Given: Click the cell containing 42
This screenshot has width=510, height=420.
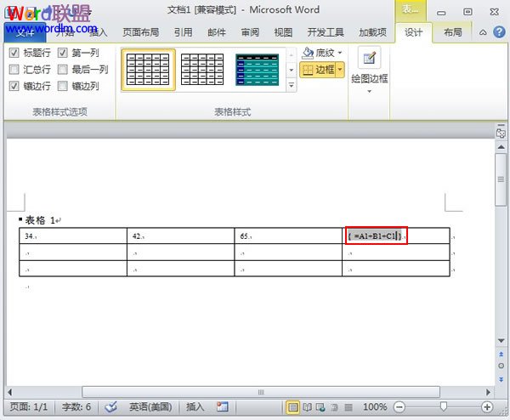Looking at the screenshot, I should tap(181, 236).
